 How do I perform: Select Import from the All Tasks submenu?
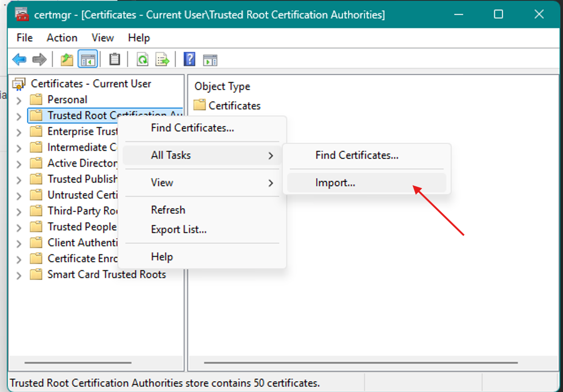click(335, 183)
